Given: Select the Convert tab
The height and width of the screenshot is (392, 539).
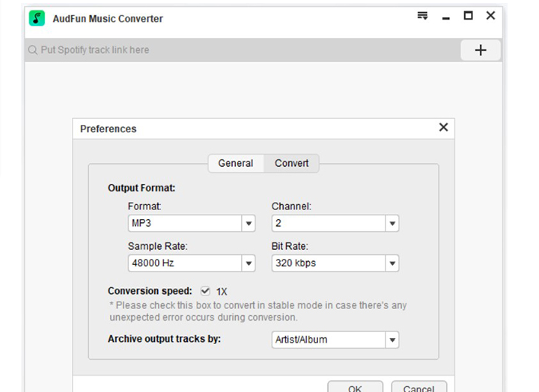Looking at the screenshot, I should tap(291, 163).
